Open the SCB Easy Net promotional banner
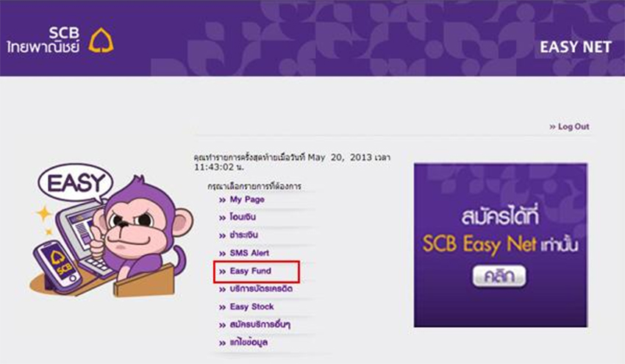 [x=501, y=245]
